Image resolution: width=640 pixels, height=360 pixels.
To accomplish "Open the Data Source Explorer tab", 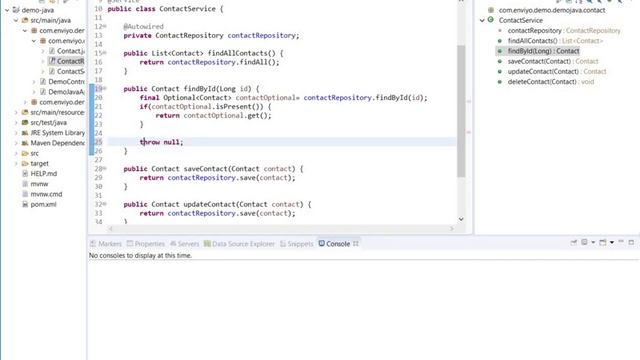I will (239, 244).
